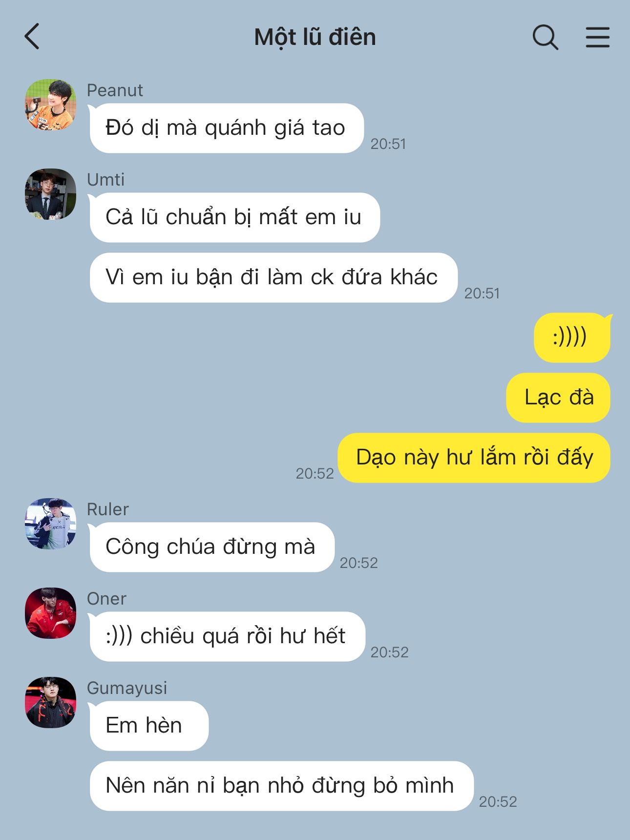Tap the Gumayusi sender name label
Screen dimensions: 630x840
point(127,688)
